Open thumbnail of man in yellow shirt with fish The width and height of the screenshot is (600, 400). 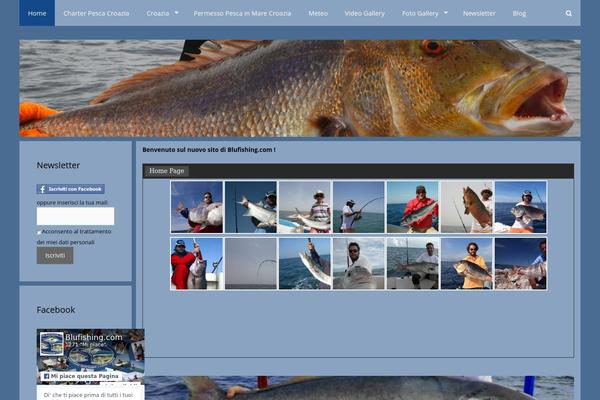point(466,264)
